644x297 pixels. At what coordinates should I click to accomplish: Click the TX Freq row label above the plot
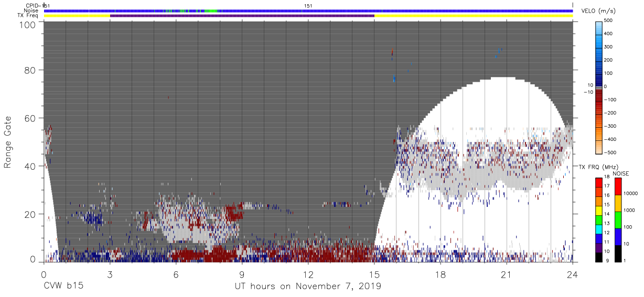[x=28, y=16]
